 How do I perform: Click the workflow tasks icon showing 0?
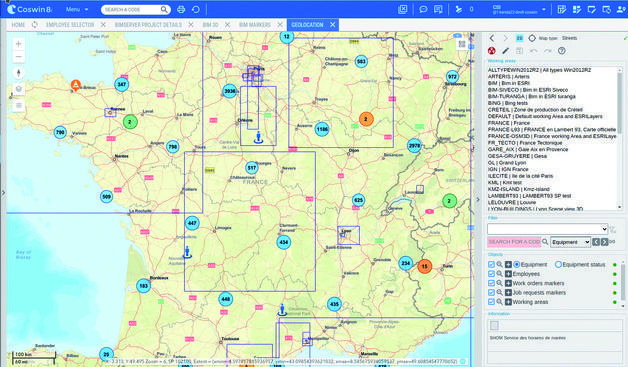click(459, 9)
